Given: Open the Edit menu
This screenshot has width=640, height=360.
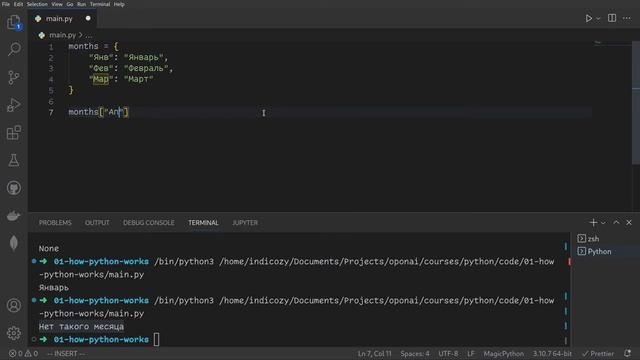Looking at the screenshot, I should [18, 4].
